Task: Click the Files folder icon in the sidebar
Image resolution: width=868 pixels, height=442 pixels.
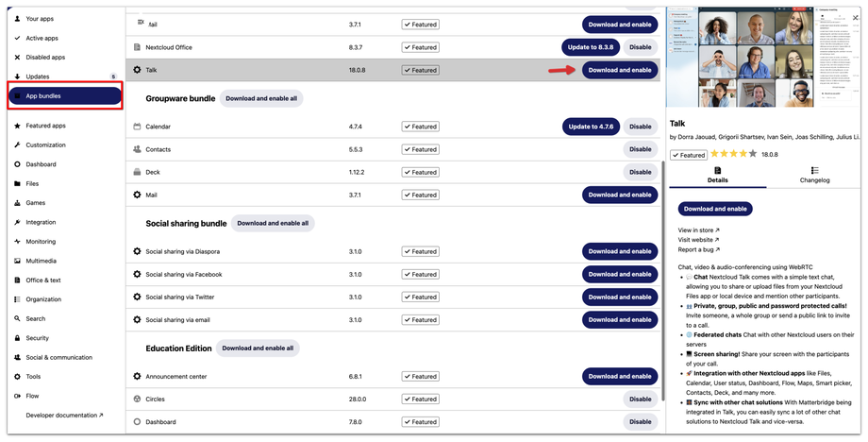Action: point(17,184)
